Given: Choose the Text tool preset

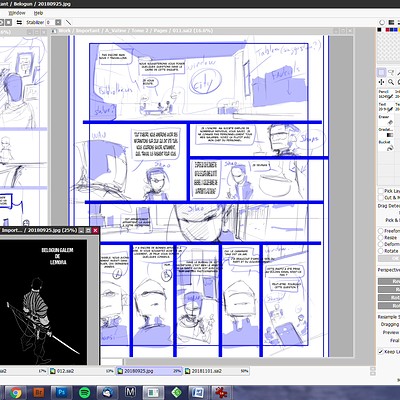Looking at the screenshot, I should [x=386, y=107].
